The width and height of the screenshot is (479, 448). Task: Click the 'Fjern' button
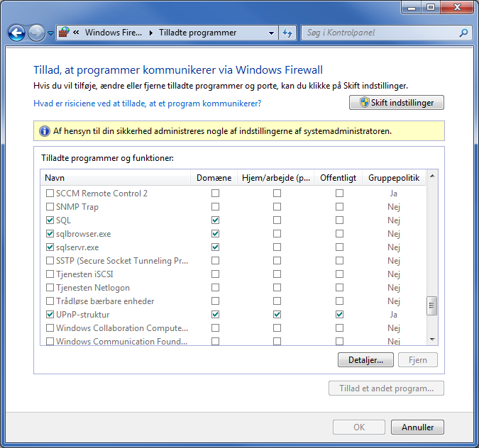click(x=417, y=360)
